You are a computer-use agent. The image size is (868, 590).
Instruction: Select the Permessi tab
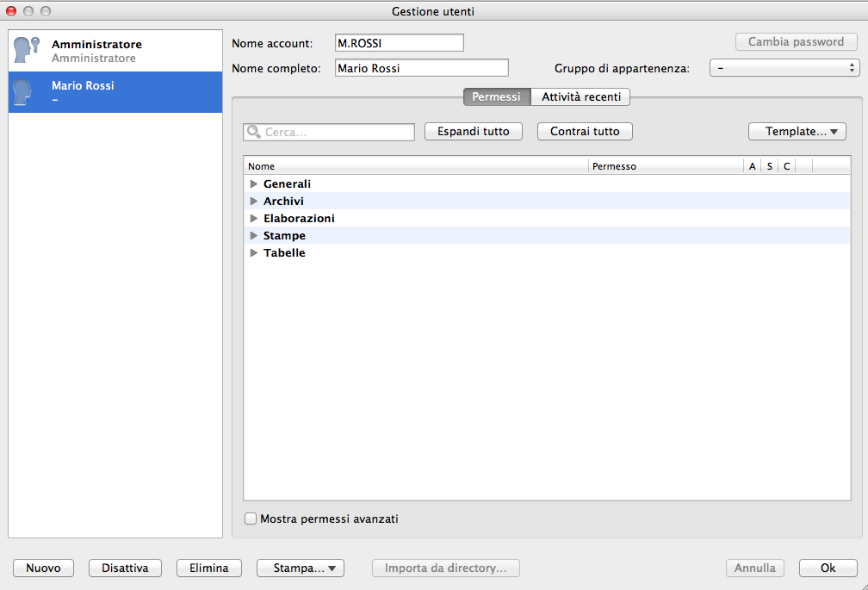click(496, 97)
